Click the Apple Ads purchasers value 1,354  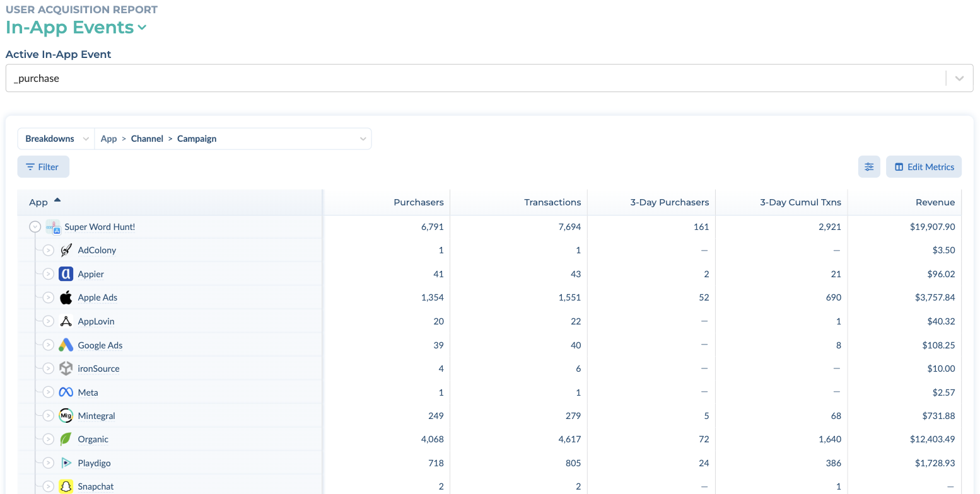(x=433, y=297)
